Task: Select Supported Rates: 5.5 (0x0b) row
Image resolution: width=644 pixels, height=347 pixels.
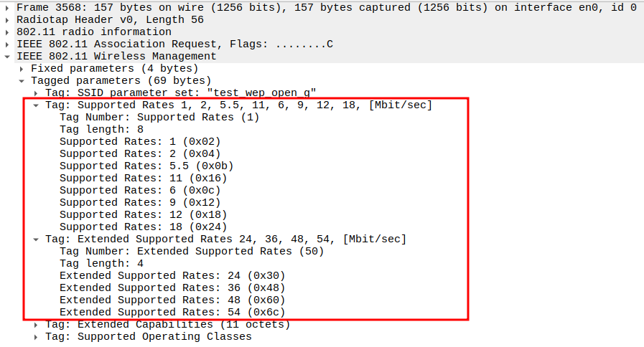Action: [146, 166]
